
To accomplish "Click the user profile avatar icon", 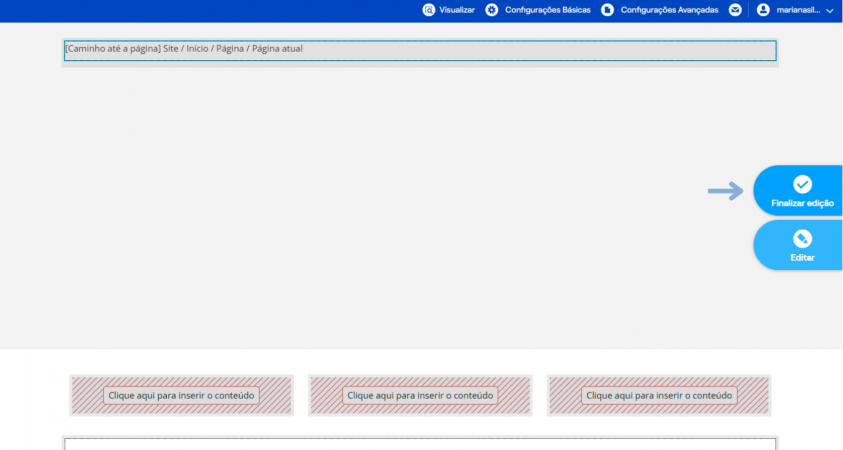I will coord(763,10).
